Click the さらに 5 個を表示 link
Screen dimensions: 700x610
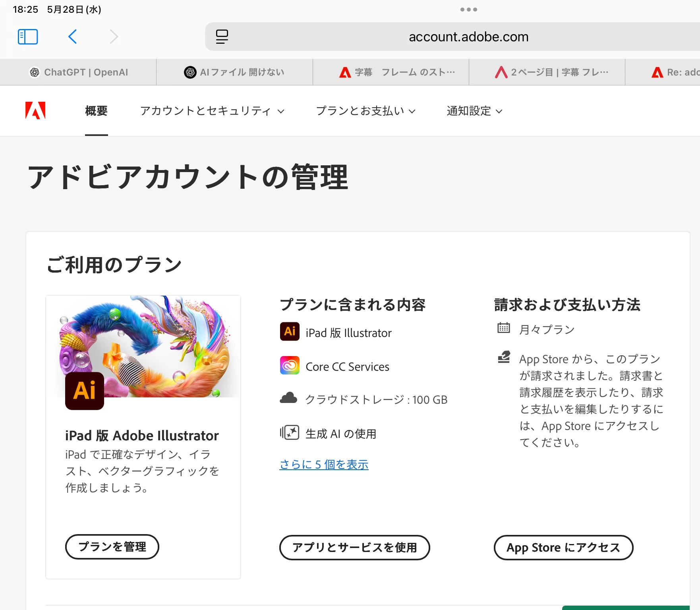tap(324, 465)
